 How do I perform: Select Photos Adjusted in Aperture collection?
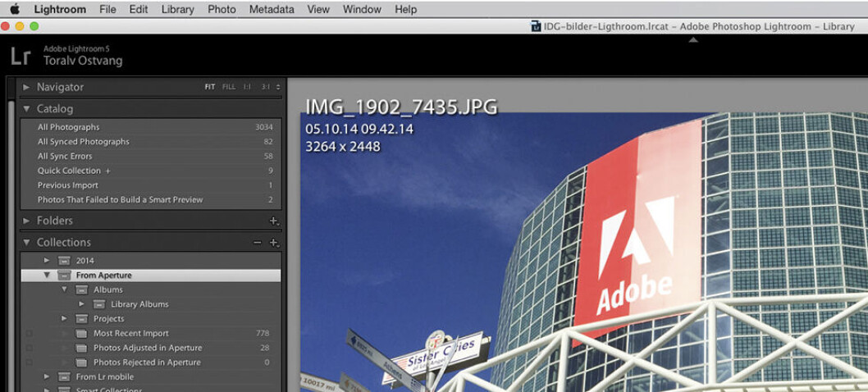(151, 348)
